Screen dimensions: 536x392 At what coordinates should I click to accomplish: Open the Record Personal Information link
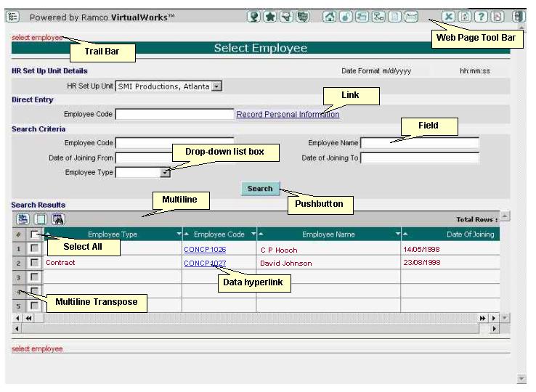point(288,115)
